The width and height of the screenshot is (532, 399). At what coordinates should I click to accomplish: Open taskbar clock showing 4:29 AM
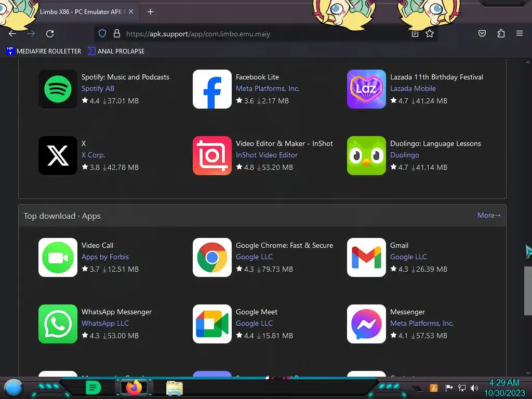click(504, 388)
